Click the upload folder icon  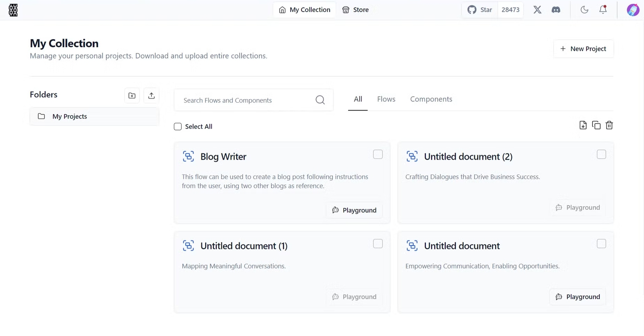tap(151, 95)
